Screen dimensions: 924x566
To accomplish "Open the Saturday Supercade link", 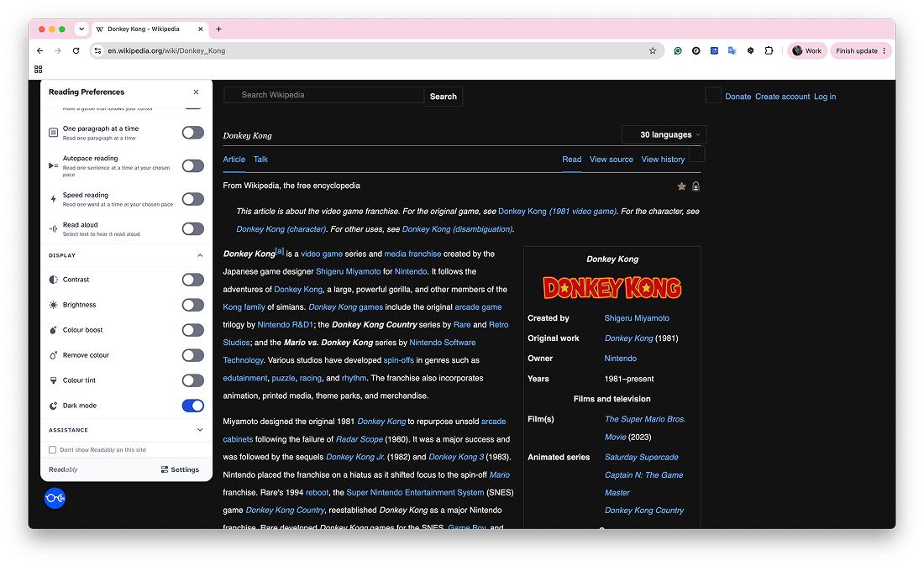I will coord(641,457).
